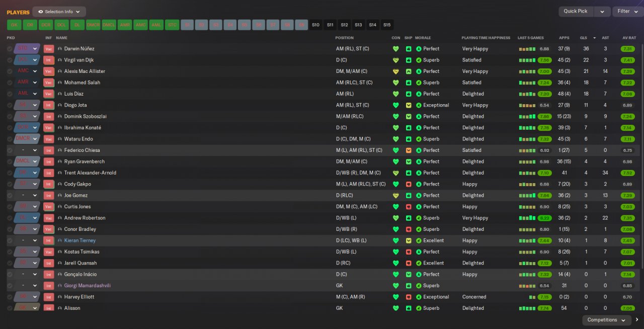Viewport: 644px width, 329px height.
Task: Select the DMCR position slot
Action: pyautogui.click(x=93, y=25)
